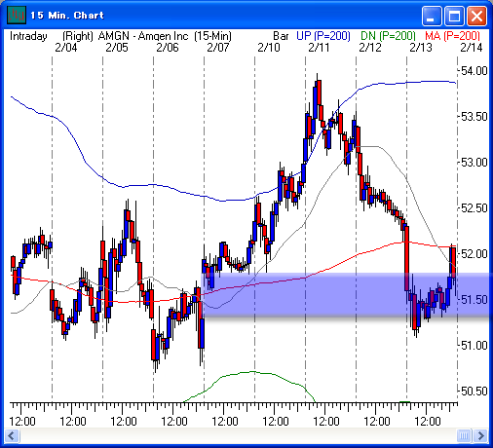Click the left scroll arrow

point(12,435)
